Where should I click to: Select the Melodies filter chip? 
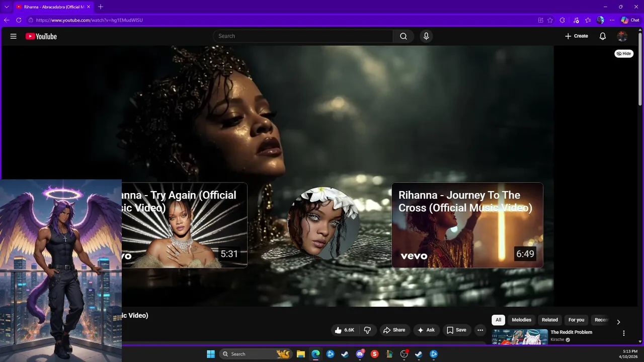point(521,320)
